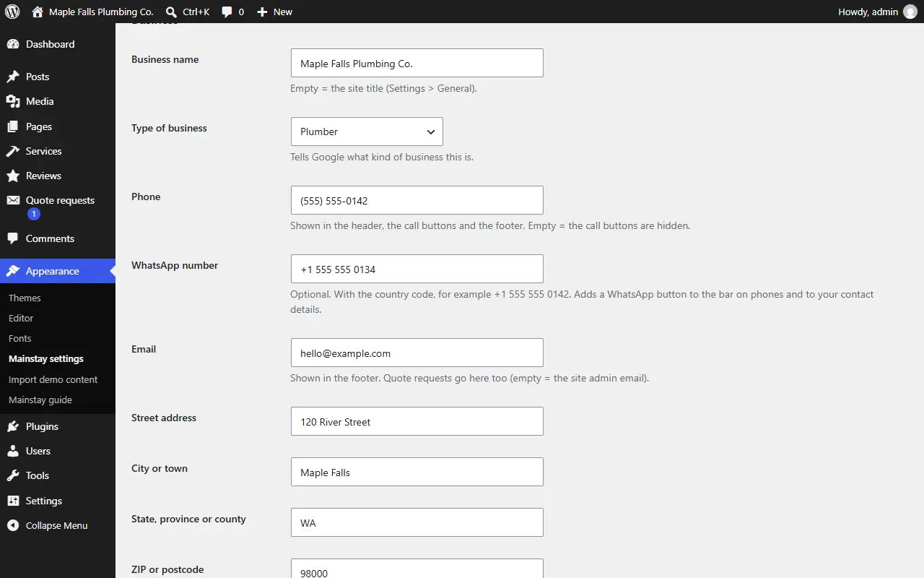Click the Dashboard gauge icon
Screen dimensions: 924x578
[x=13, y=44]
